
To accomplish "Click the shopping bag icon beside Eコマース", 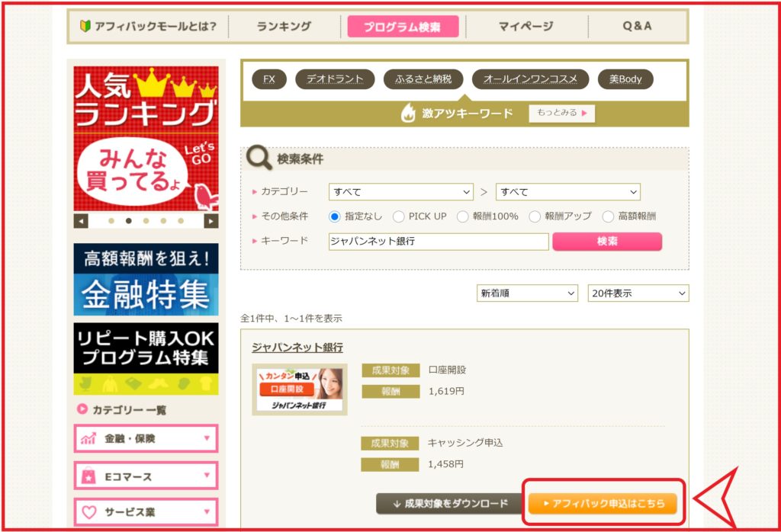I will (88, 476).
